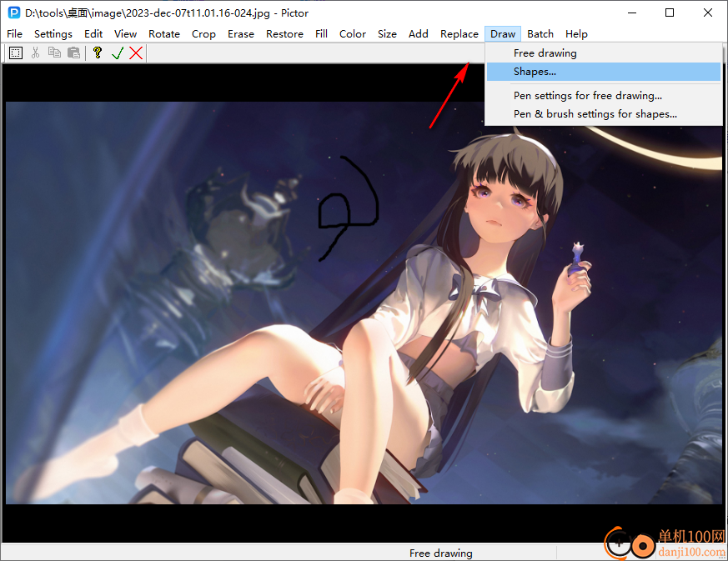Minimize the Pictor window

pos(632,13)
